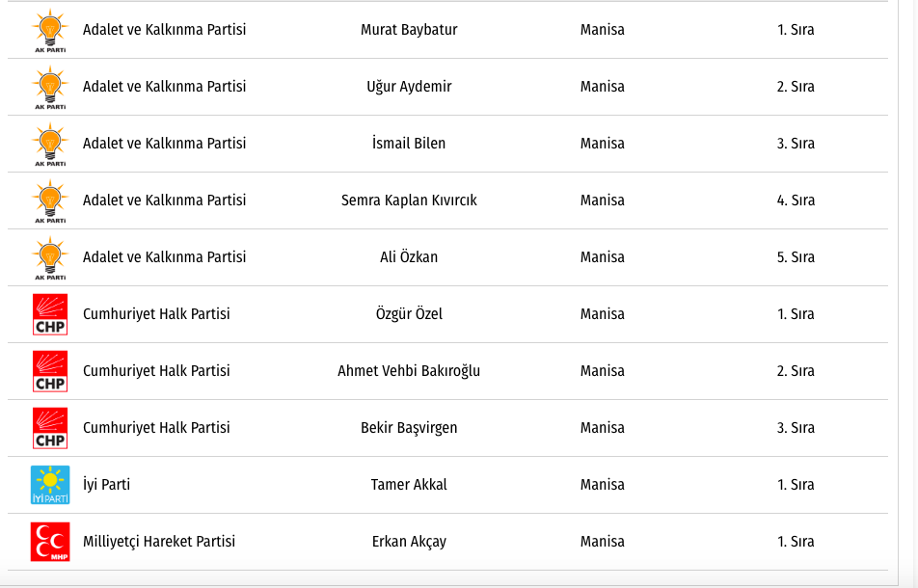Click AK Parti logo in Ali Özkan's row
This screenshot has height=588, width=918.
tap(50, 257)
